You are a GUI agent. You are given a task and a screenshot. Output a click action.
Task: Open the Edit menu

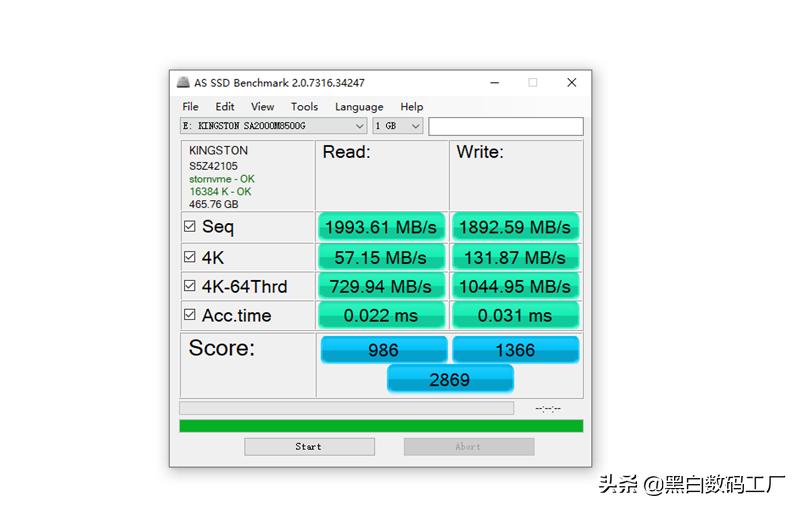224,107
